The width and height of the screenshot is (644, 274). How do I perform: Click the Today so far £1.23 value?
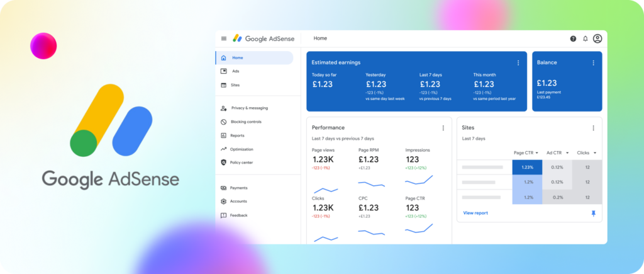click(x=323, y=84)
